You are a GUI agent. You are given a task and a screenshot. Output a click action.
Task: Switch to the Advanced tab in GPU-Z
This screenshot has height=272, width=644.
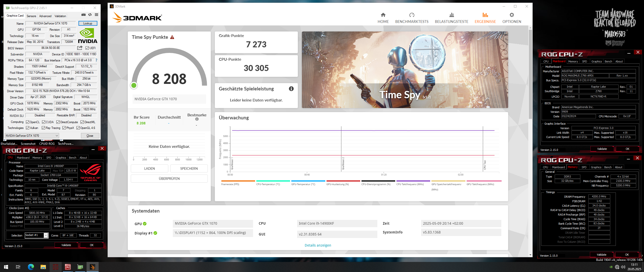45,16
